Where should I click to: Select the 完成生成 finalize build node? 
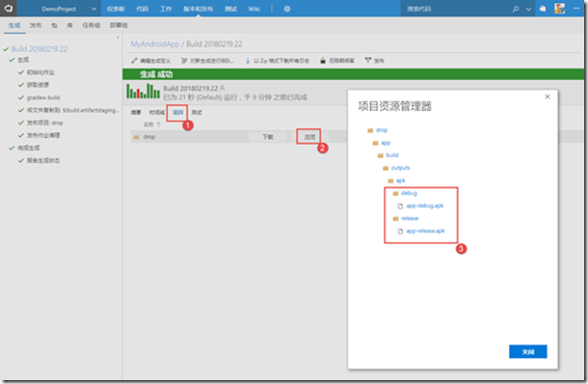[x=29, y=148]
